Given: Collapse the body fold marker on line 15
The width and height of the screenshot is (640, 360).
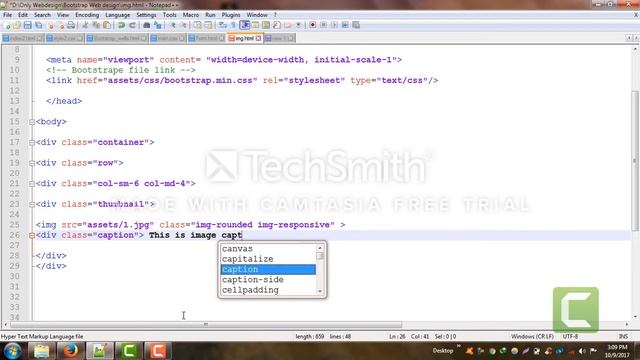Looking at the screenshot, I should click(32, 122).
